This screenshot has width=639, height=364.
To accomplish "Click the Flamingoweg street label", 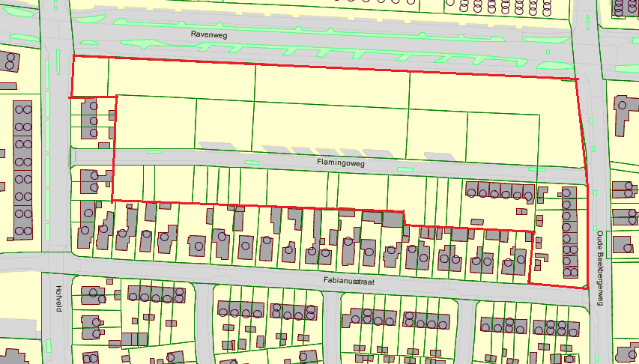I will pyautogui.click(x=341, y=163).
